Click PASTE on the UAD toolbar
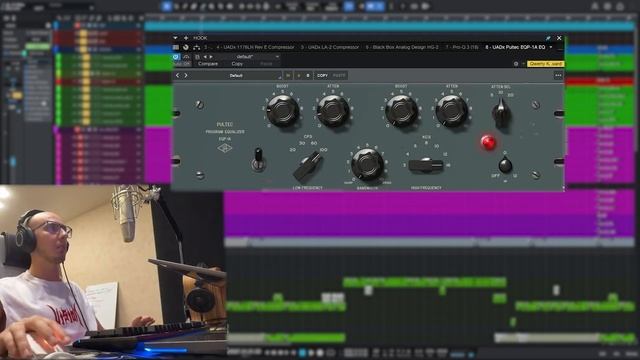The height and width of the screenshot is (360, 640). [339, 76]
